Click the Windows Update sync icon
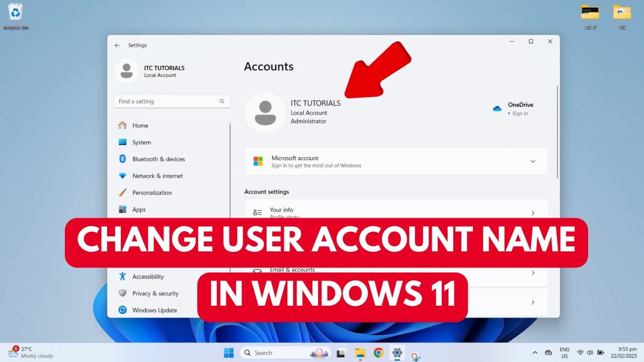 pyautogui.click(x=122, y=310)
